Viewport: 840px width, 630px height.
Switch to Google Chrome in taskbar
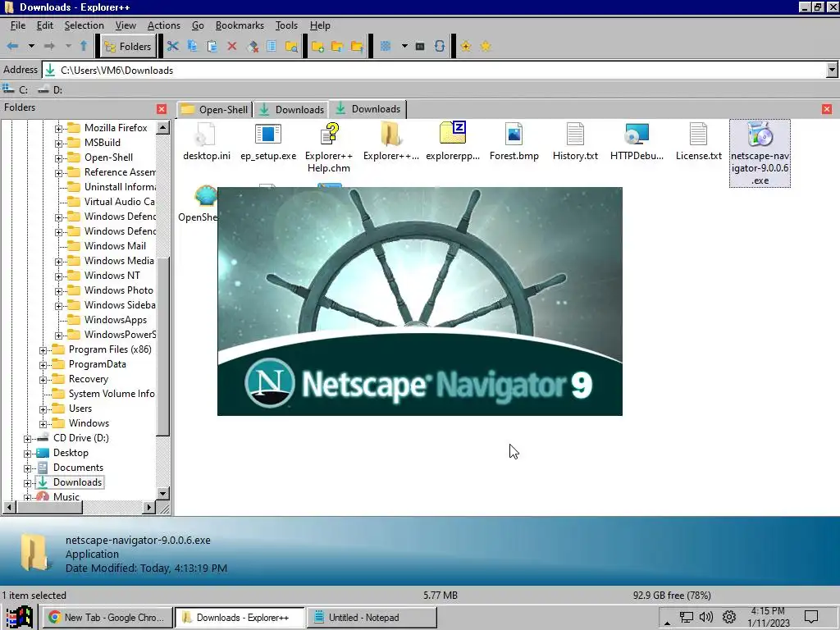click(107, 617)
